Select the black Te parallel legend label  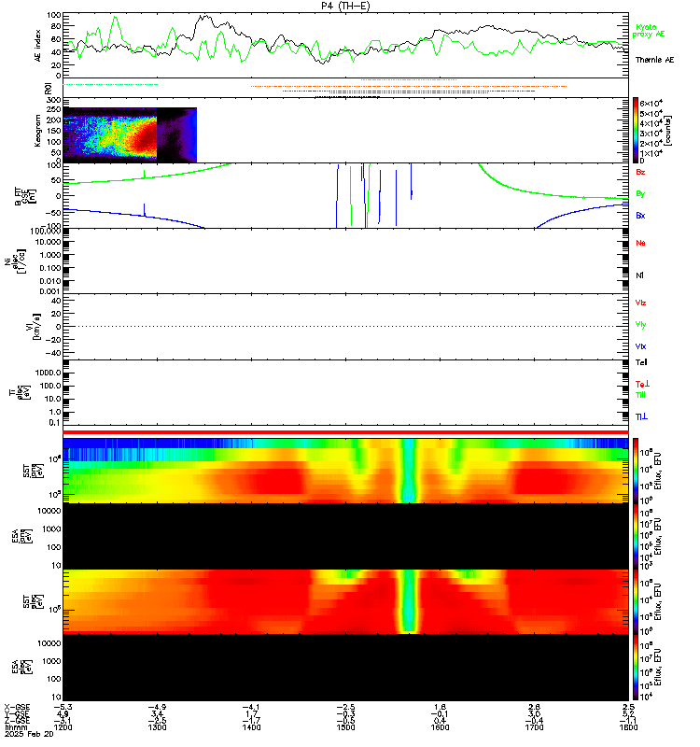point(641,362)
